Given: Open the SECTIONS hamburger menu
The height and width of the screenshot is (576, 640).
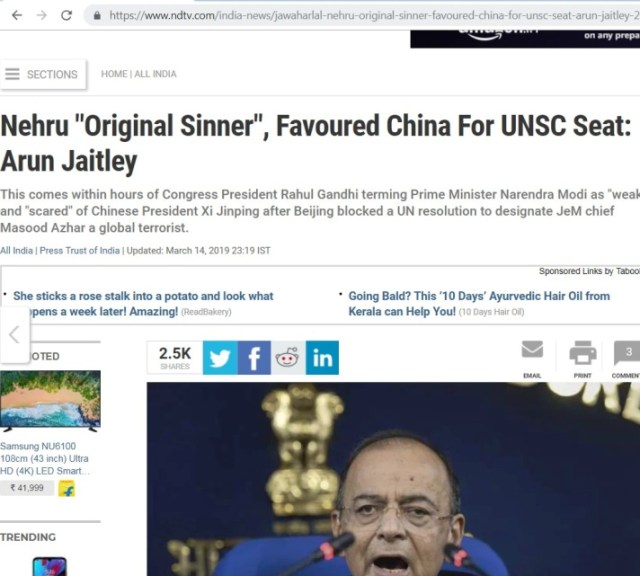Looking at the screenshot, I should [x=43, y=74].
